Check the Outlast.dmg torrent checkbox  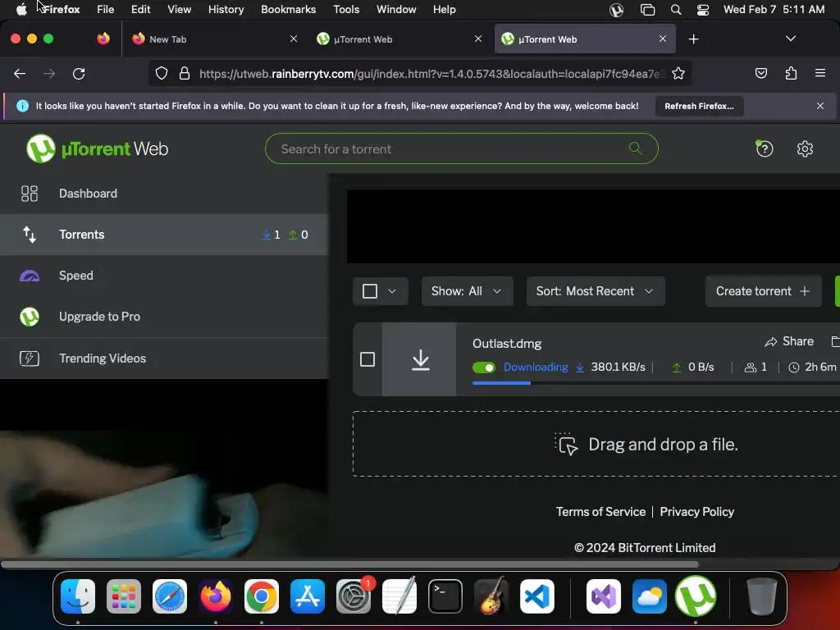pyautogui.click(x=367, y=359)
